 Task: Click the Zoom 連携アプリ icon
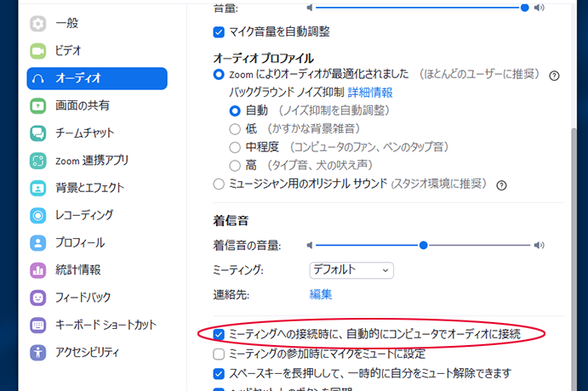click(x=38, y=161)
